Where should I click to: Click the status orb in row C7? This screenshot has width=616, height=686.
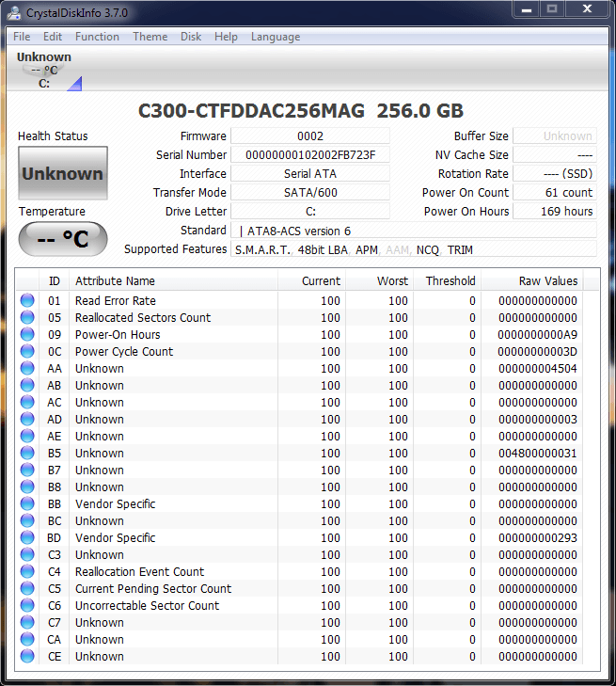click(x=27, y=622)
